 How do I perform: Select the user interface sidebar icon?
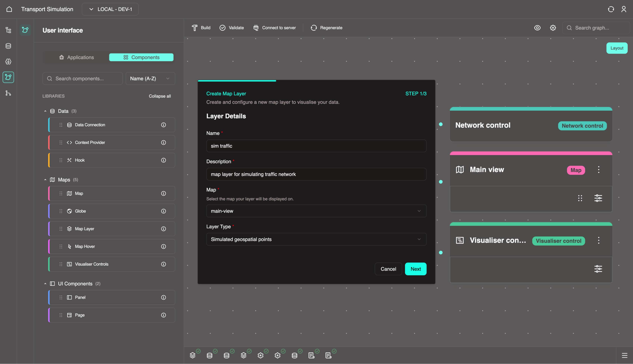8,77
